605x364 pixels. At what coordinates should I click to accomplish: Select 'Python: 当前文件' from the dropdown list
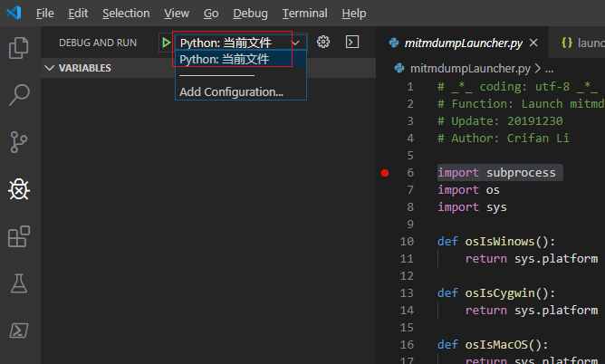tap(225, 59)
